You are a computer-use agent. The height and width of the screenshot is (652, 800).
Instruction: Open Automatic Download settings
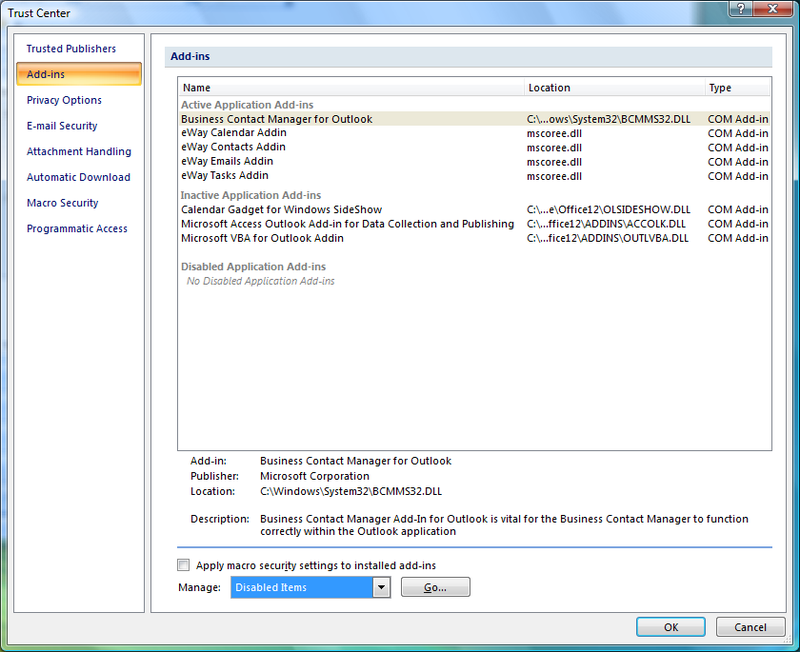pyautogui.click(x=78, y=177)
